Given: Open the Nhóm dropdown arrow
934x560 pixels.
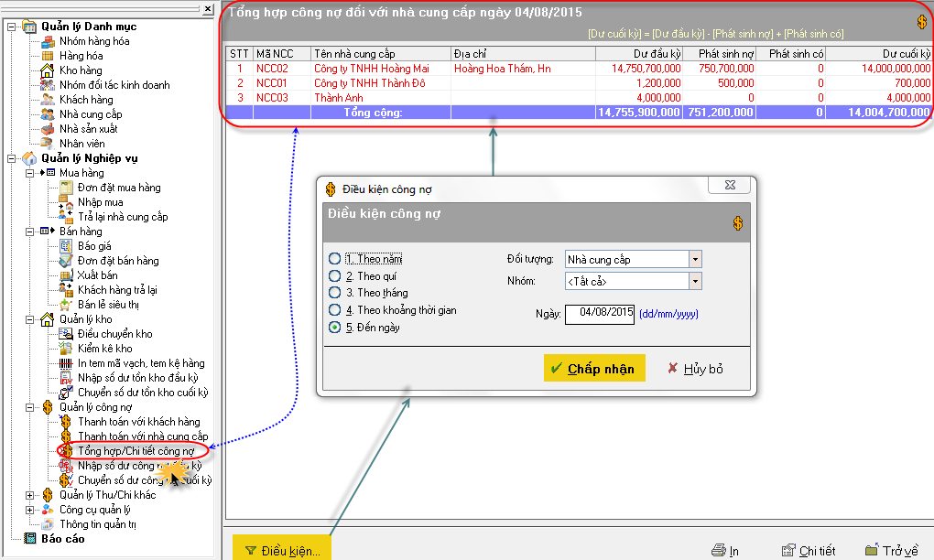Looking at the screenshot, I should [695, 281].
